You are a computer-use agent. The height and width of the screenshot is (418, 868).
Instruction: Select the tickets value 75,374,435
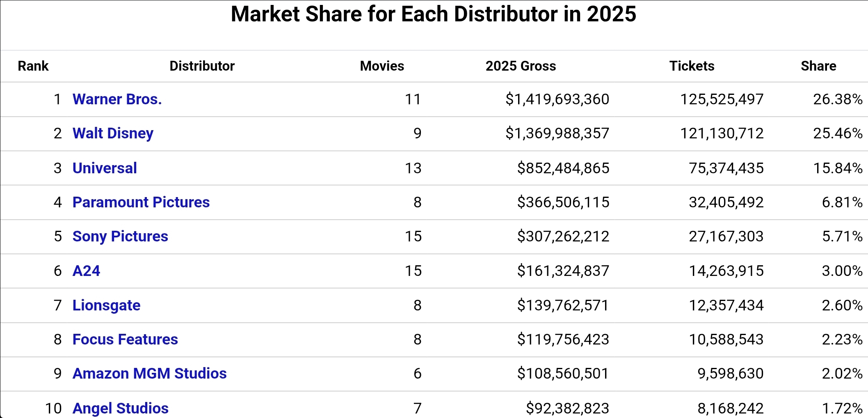point(726,168)
